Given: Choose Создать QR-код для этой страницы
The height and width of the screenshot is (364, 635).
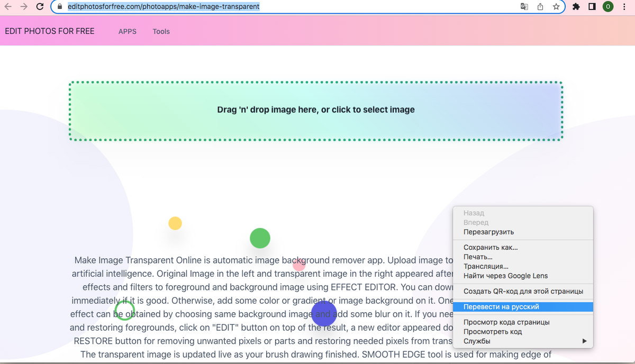Looking at the screenshot, I should 523,291.
